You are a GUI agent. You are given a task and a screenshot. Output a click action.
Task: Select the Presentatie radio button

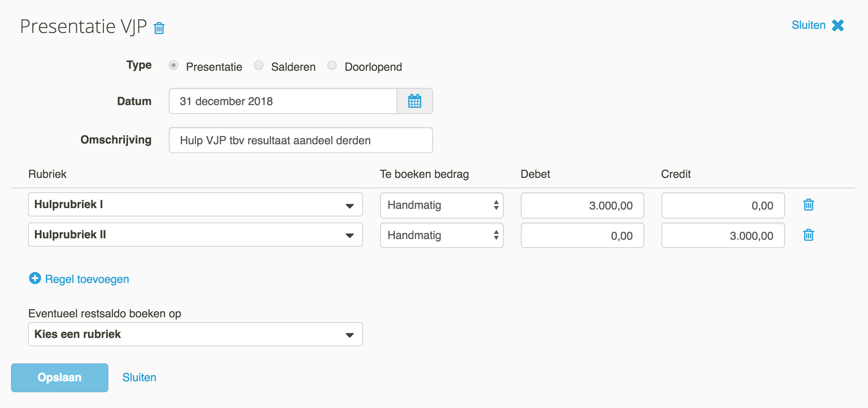(x=174, y=65)
